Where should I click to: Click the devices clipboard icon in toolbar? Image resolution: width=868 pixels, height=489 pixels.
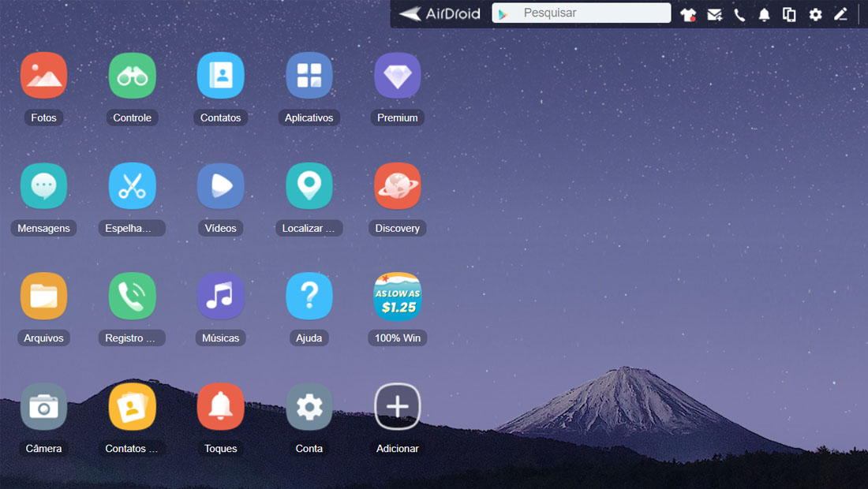[x=789, y=14]
